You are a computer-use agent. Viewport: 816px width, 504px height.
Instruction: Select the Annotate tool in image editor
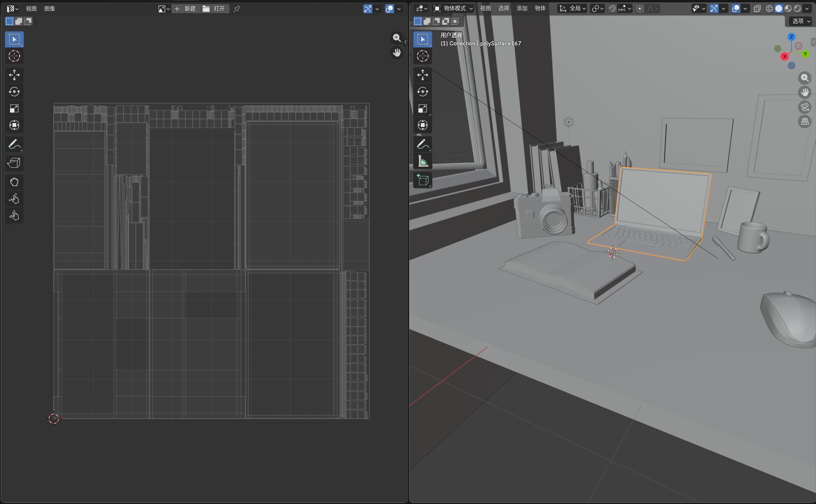pyautogui.click(x=14, y=144)
